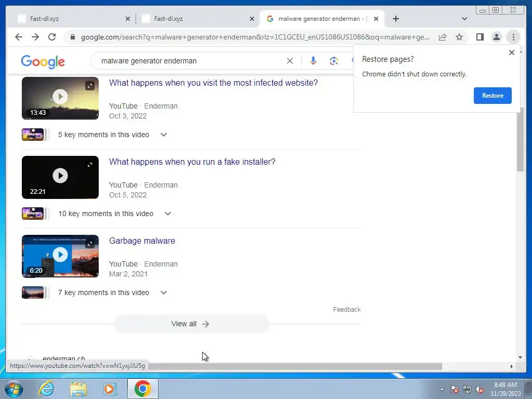Expand 10 key moments in this video
Image resolution: width=532 pixels, height=399 pixels.
pos(168,214)
